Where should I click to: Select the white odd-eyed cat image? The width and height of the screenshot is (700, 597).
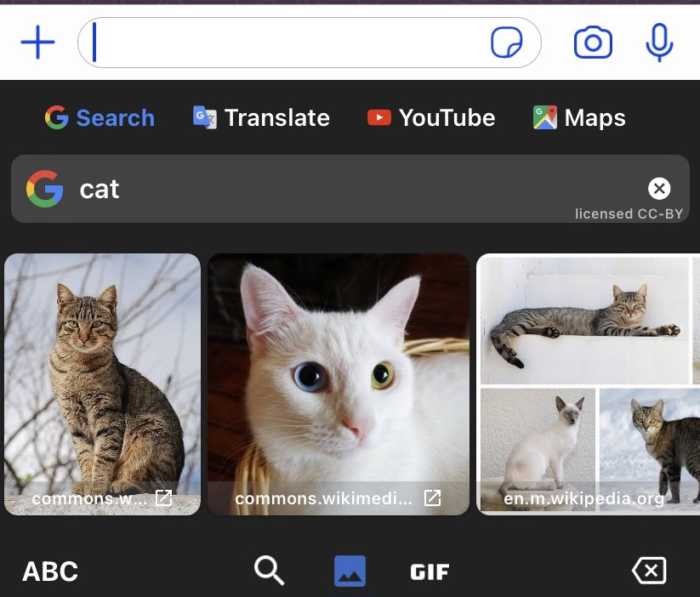tap(339, 384)
